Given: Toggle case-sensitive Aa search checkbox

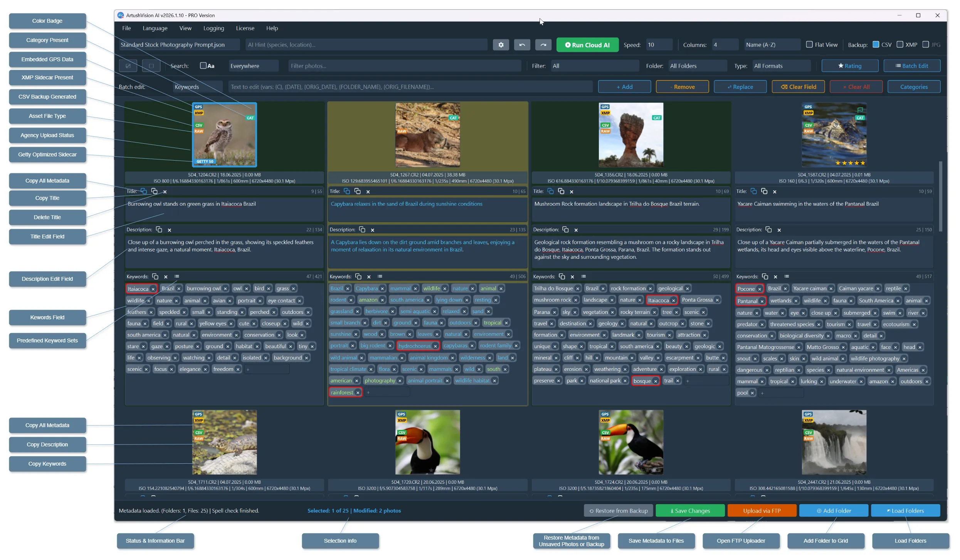Looking at the screenshot, I should click(x=203, y=66).
